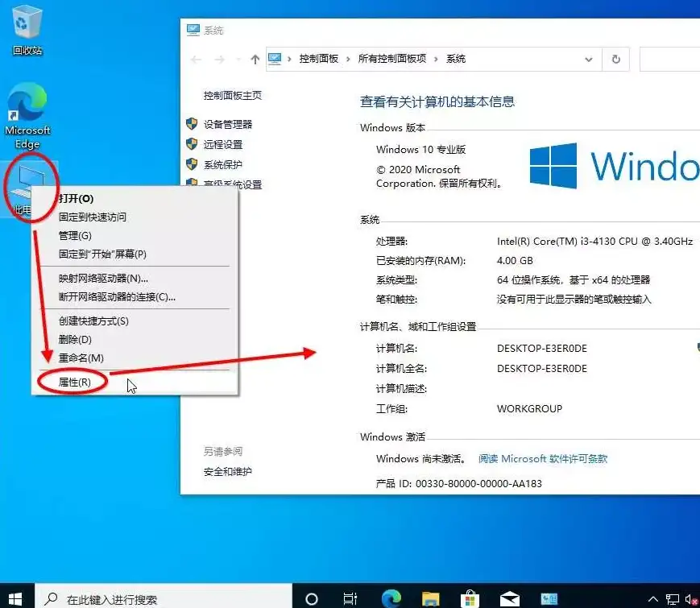Launch File Explorer from the taskbar

point(431,598)
